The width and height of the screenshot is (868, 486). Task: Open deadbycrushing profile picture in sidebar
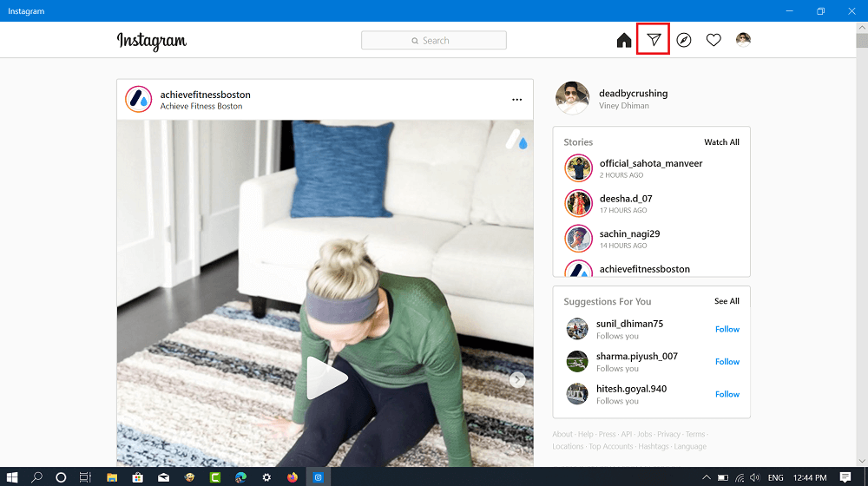coord(572,98)
